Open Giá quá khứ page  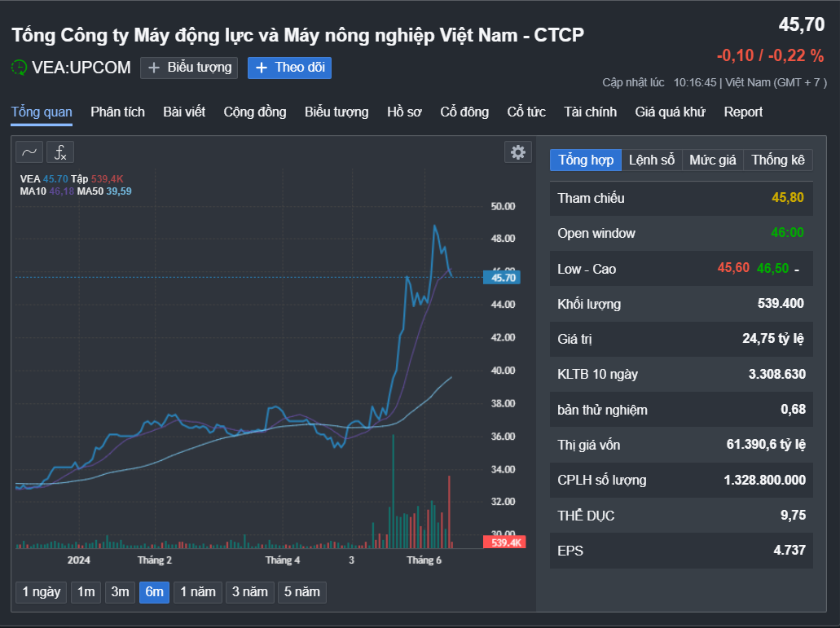(671, 112)
